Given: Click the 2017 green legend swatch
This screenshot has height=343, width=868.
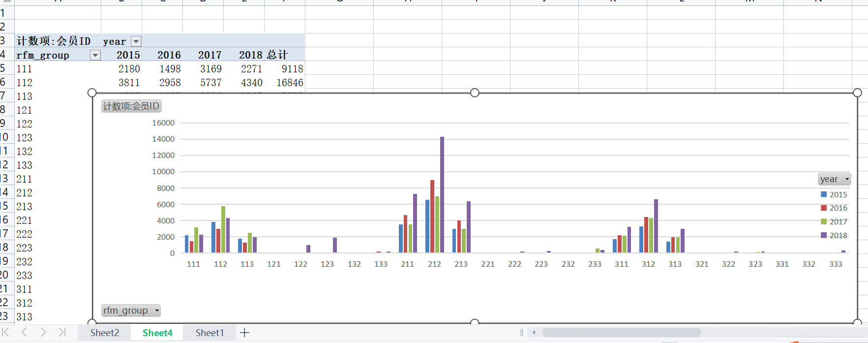Looking at the screenshot, I should [824, 221].
